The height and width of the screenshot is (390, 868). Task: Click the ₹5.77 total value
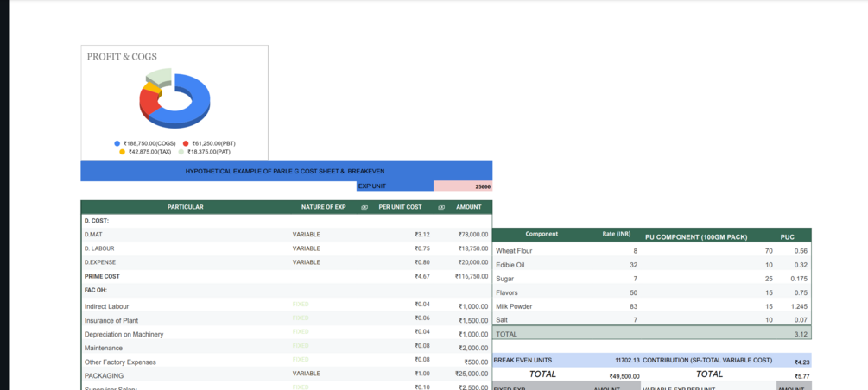pyautogui.click(x=801, y=377)
